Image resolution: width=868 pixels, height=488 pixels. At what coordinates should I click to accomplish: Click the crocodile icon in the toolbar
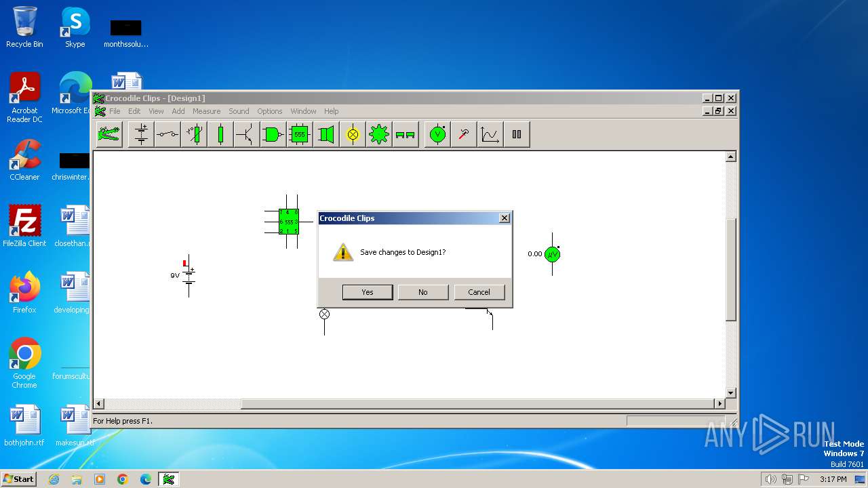pyautogui.click(x=108, y=134)
